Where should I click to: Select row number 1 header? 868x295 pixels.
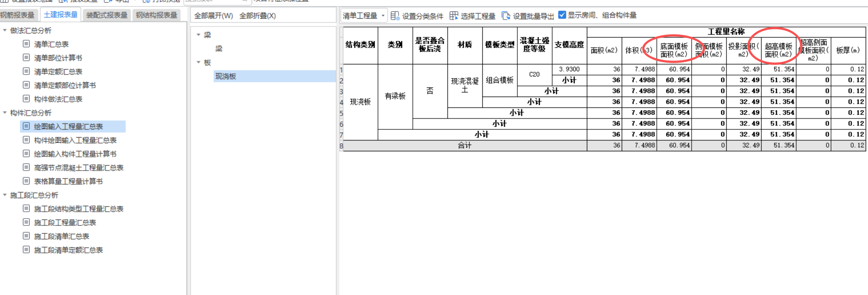[341, 70]
